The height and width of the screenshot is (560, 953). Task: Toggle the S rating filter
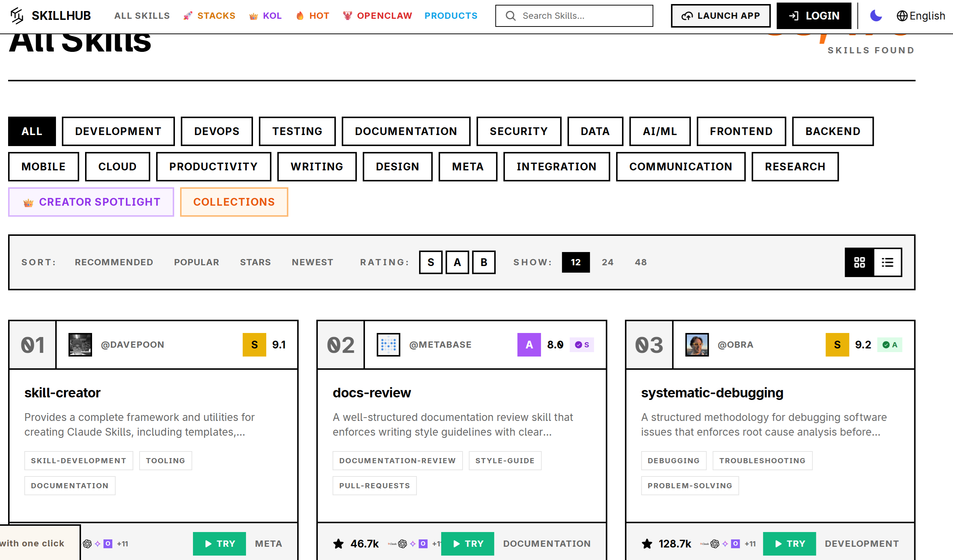coord(430,262)
